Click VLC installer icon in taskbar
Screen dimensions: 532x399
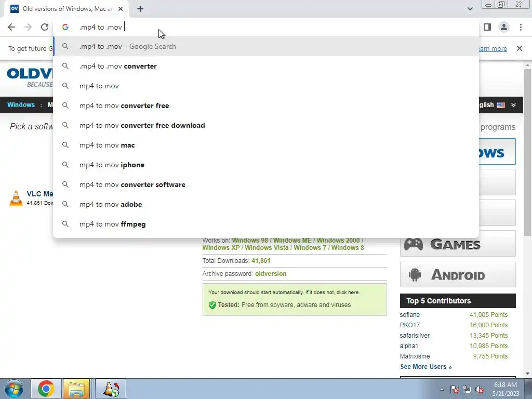[111, 389]
